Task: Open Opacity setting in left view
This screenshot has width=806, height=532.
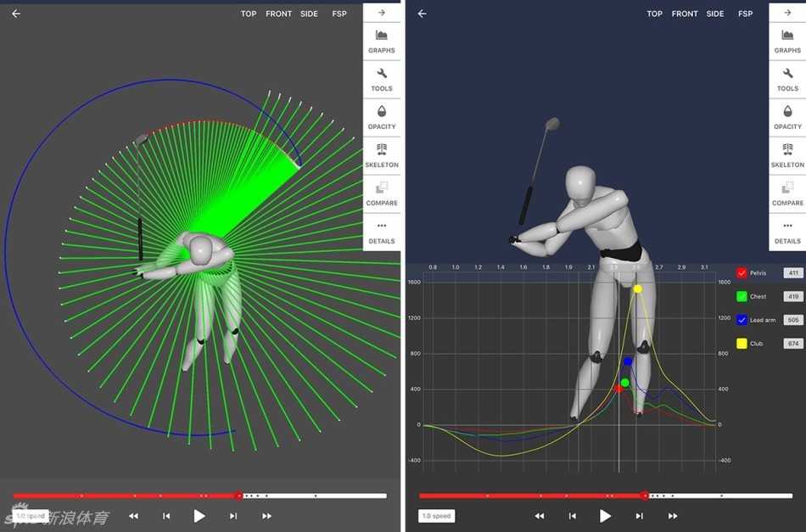Action: pos(382,117)
